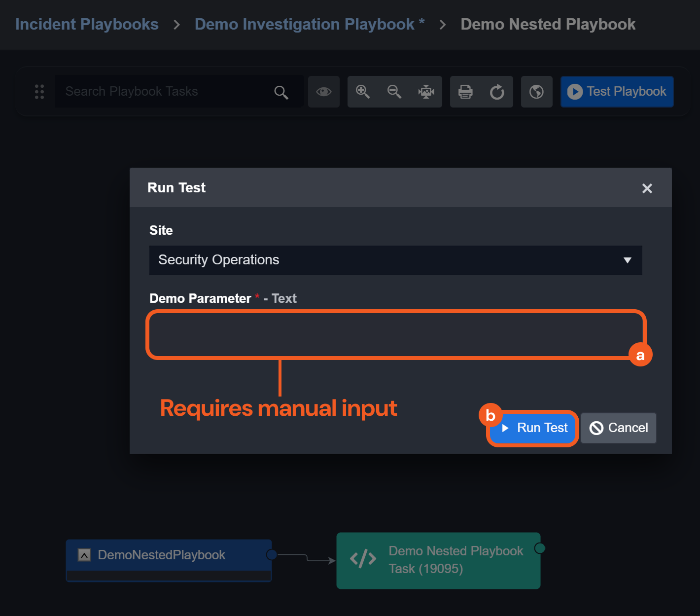Click the print icon in toolbar

[x=465, y=92]
